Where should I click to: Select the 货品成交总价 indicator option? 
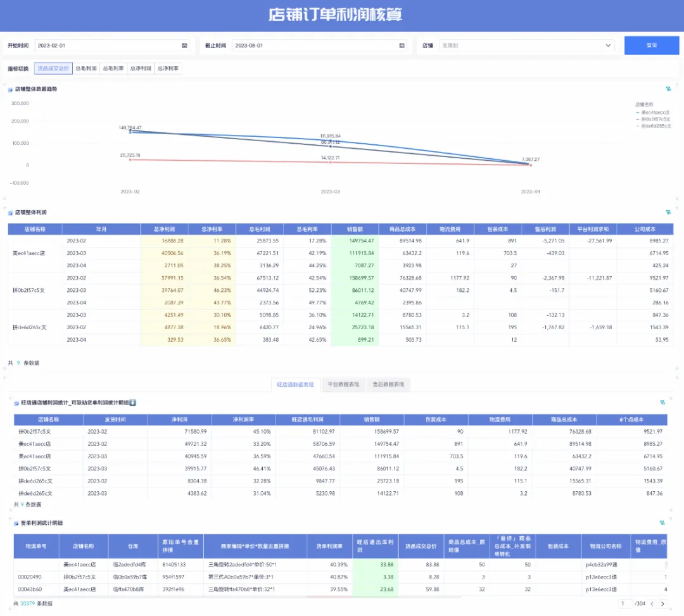[x=53, y=68]
